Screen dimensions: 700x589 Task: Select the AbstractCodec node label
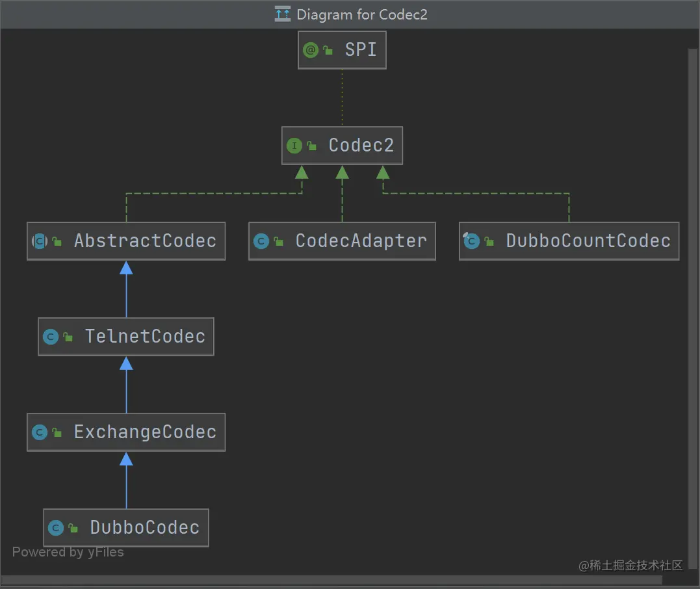pyautogui.click(x=145, y=241)
